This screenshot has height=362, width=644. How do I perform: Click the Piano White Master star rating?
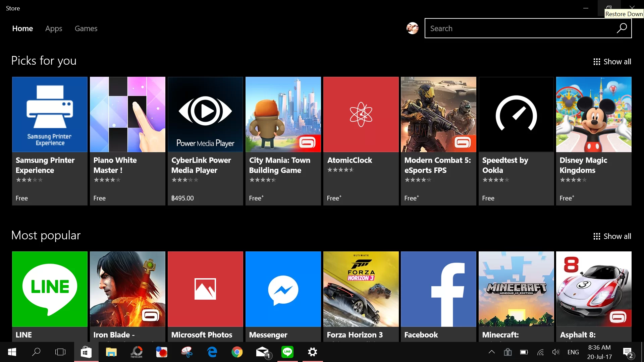pos(107,180)
